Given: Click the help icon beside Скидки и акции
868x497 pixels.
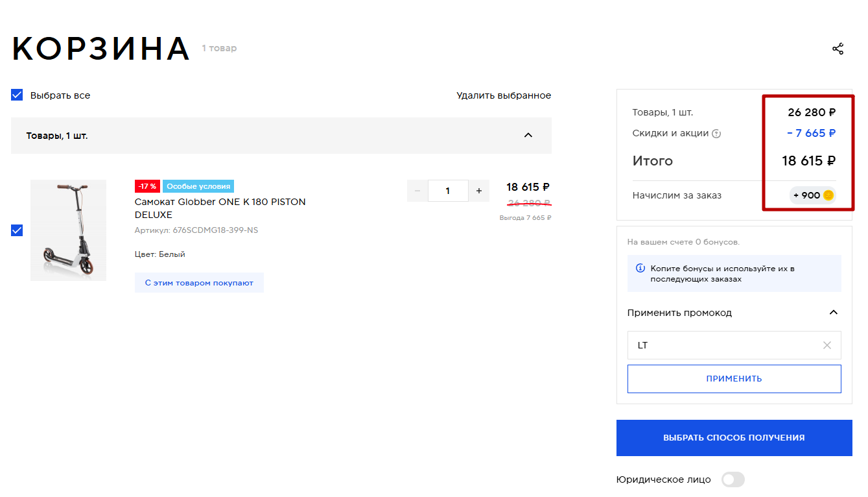Looking at the screenshot, I should pos(716,134).
